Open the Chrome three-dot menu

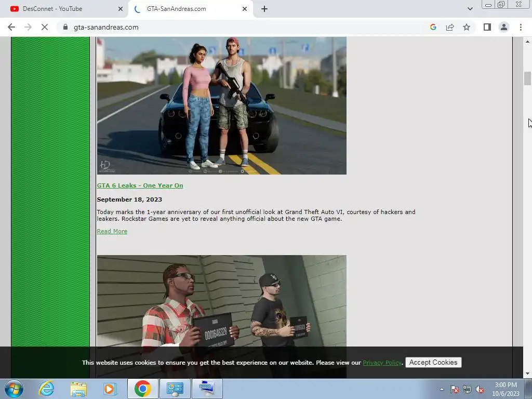point(521,27)
